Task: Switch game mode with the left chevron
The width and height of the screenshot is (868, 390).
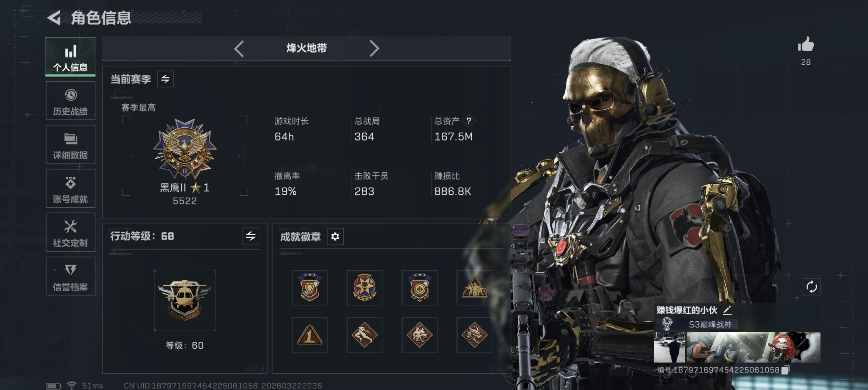Action: [x=239, y=48]
